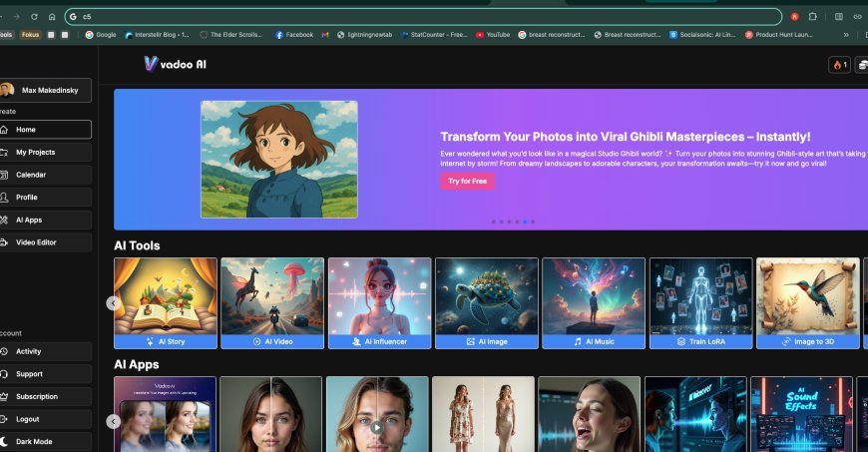Open the AI Video tool card

pyautogui.click(x=272, y=303)
